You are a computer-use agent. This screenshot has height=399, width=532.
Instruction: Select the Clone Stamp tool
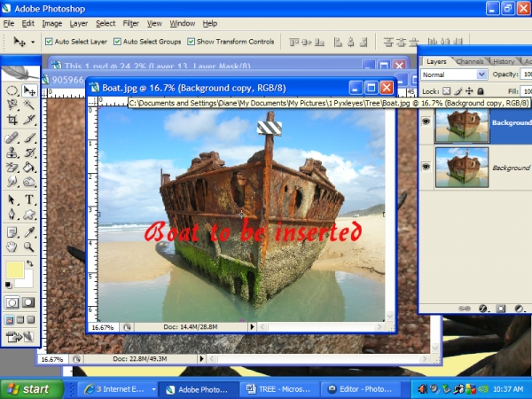tap(12, 153)
